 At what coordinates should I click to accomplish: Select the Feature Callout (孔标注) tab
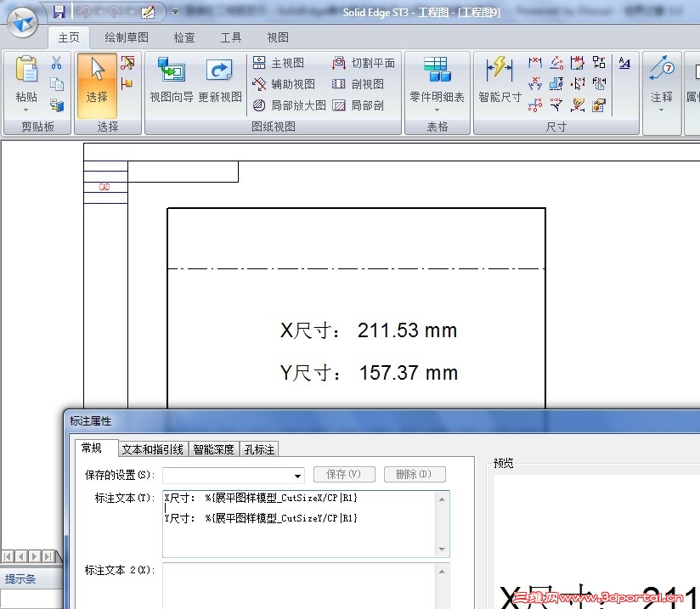click(x=259, y=449)
